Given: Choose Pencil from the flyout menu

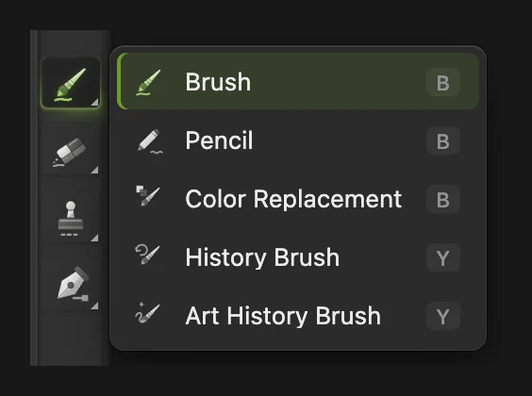Looking at the screenshot, I should click(x=298, y=140).
